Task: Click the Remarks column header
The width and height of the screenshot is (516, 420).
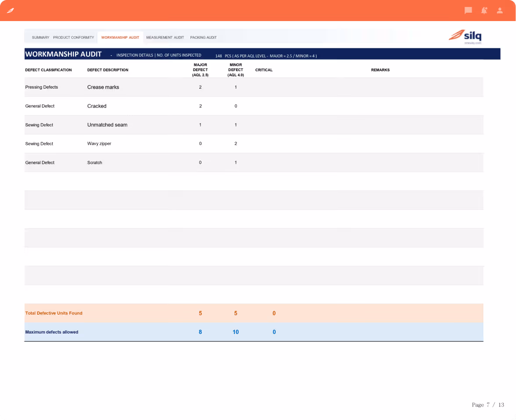Action: [x=380, y=70]
